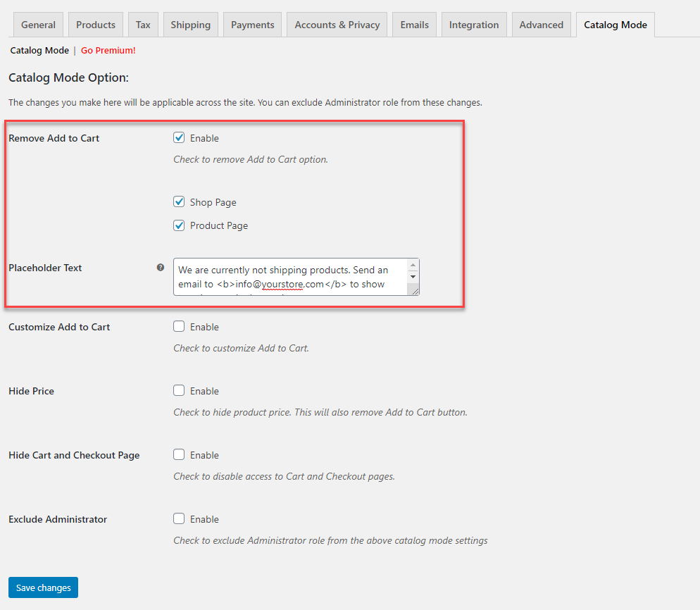Click the textarea resize handle corner
Image resolution: width=700 pixels, height=610 pixels.
click(415, 291)
